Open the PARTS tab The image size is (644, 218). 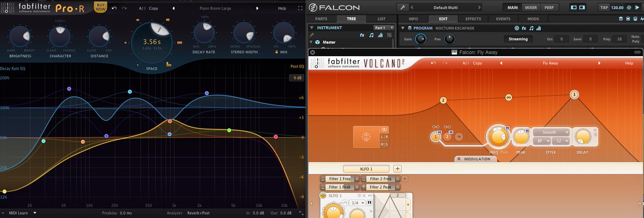coord(321,19)
